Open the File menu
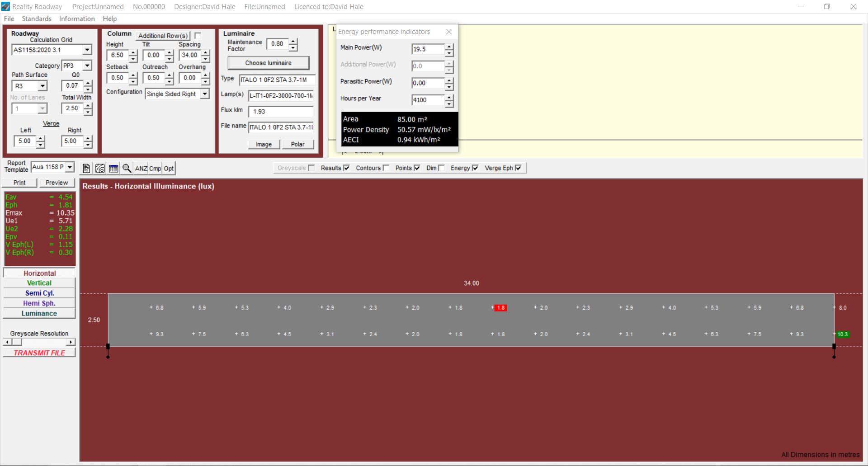The width and height of the screenshot is (868, 466). 9,19
